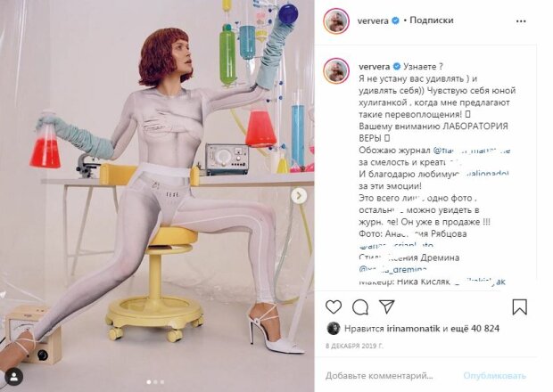This screenshot has width=553, height=392.
Task: Open comments with the speech bubble icon
Action: pyautogui.click(x=360, y=306)
